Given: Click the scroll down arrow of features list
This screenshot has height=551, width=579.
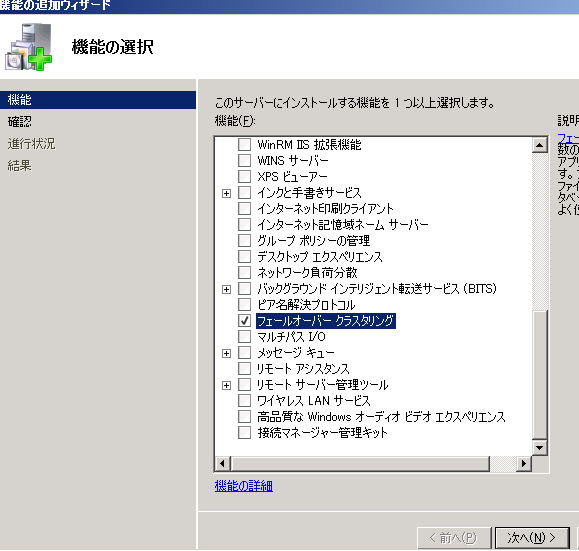Looking at the screenshot, I should coord(539,448).
